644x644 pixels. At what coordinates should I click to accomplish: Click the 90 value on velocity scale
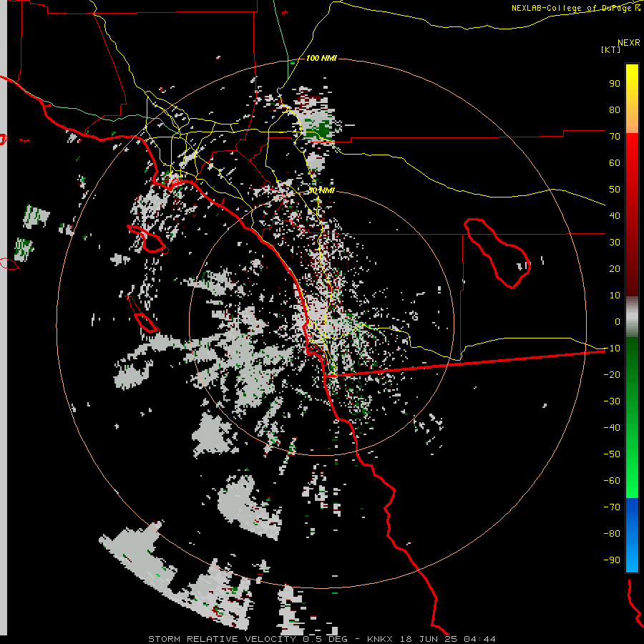(x=615, y=84)
